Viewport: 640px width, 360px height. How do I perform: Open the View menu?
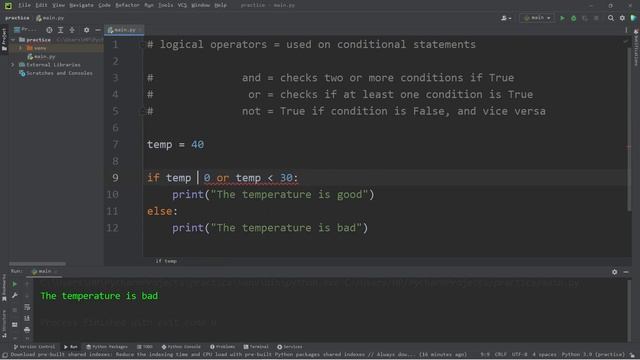coord(58,5)
